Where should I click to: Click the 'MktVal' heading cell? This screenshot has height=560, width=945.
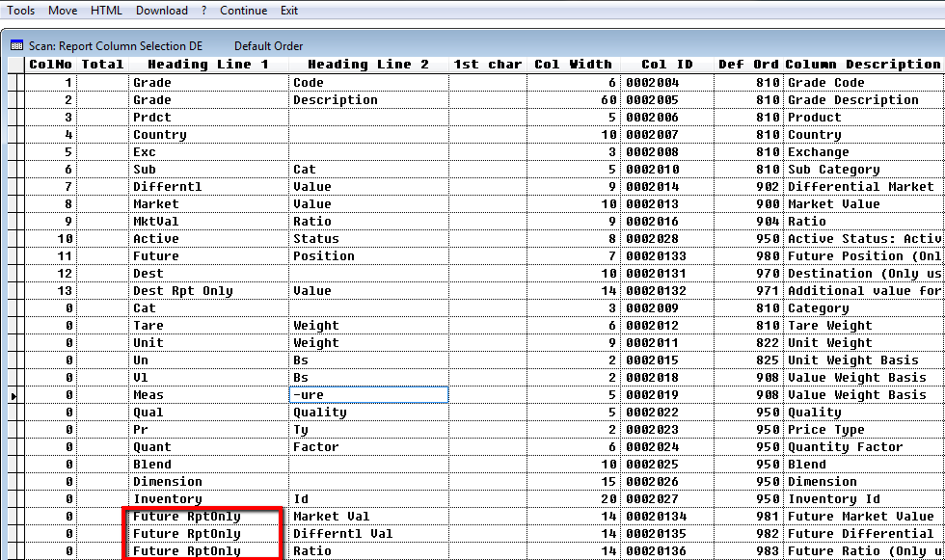coord(208,222)
